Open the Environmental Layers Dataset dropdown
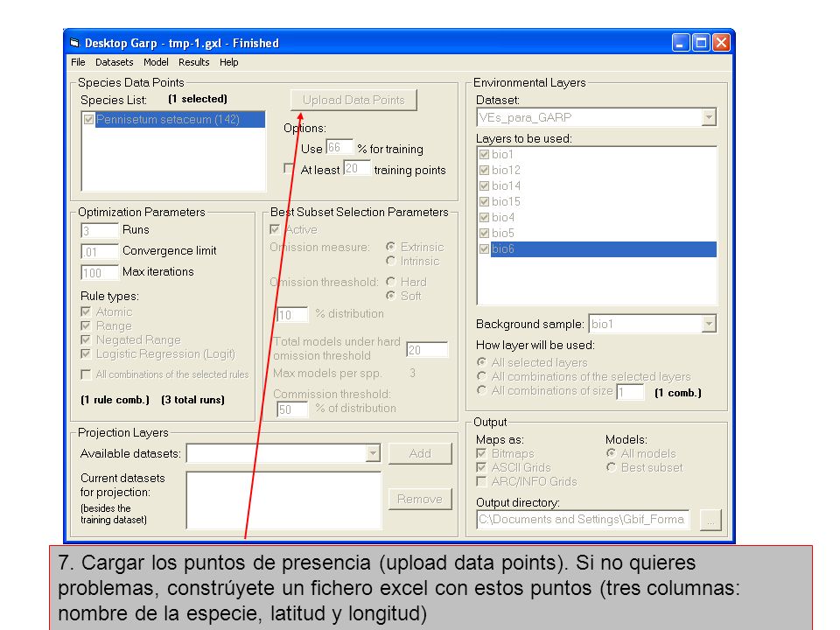 709,117
